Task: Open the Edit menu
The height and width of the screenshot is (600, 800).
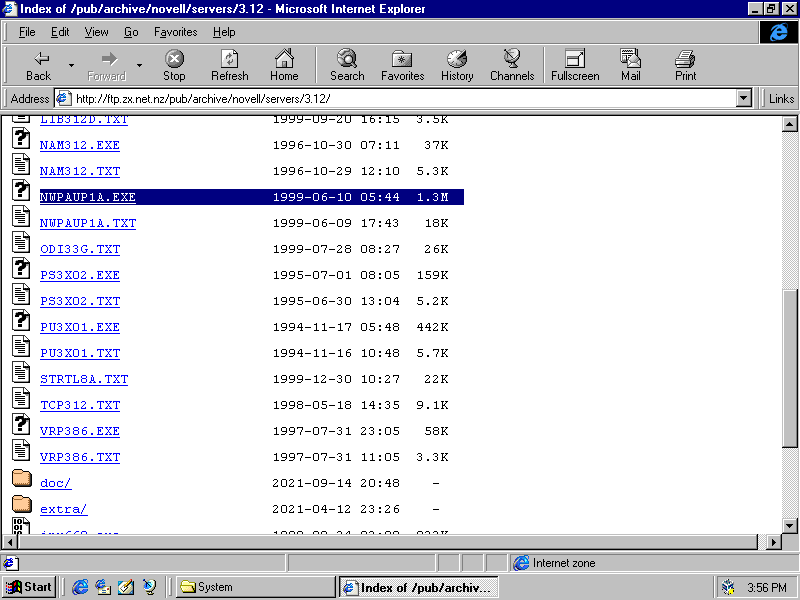Action: [60, 32]
